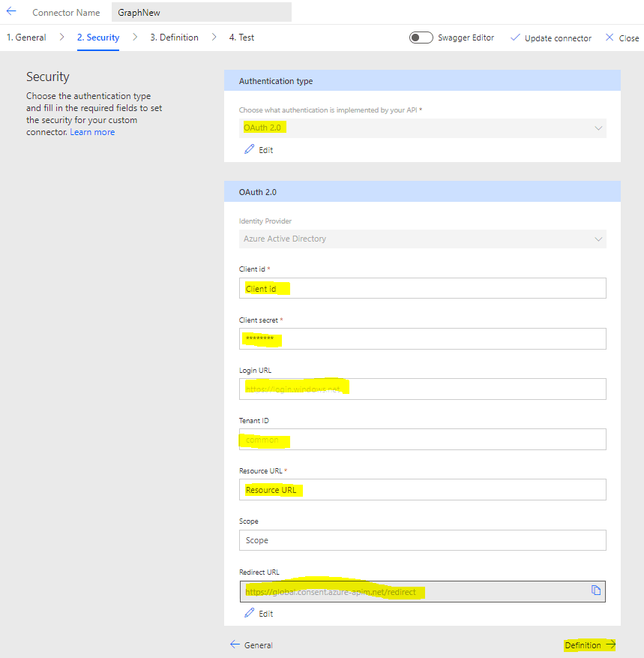Click into the Client id field
644x658 pixels.
[x=422, y=288]
